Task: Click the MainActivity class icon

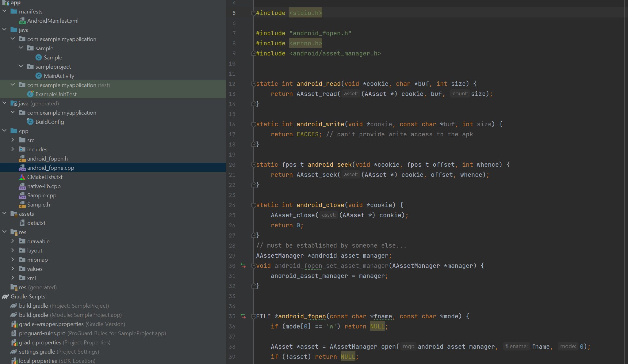Action: coord(39,76)
